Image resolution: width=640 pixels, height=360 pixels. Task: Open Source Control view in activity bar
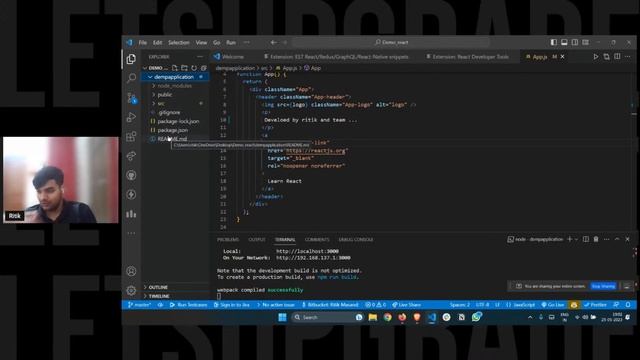pyautogui.click(x=131, y=98)
